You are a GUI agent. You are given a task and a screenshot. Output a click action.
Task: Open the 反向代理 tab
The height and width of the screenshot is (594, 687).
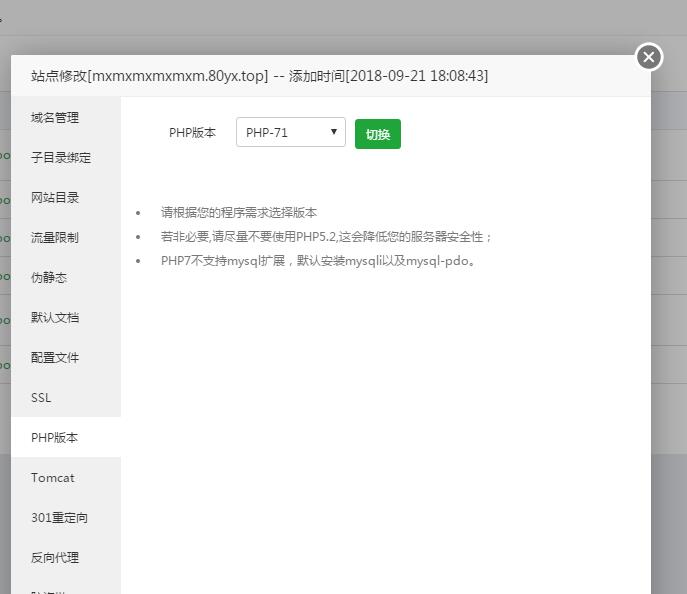(55, 557)
